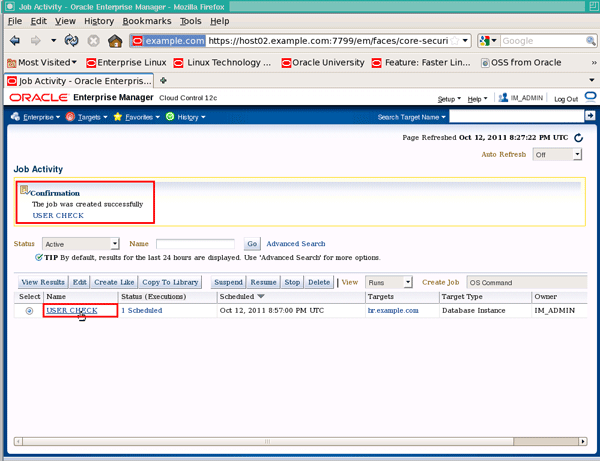Image resolution: width=600 pixels, height=461 pixels.
Task: Open the Targets navigation menu
Action: pos(86,117)
